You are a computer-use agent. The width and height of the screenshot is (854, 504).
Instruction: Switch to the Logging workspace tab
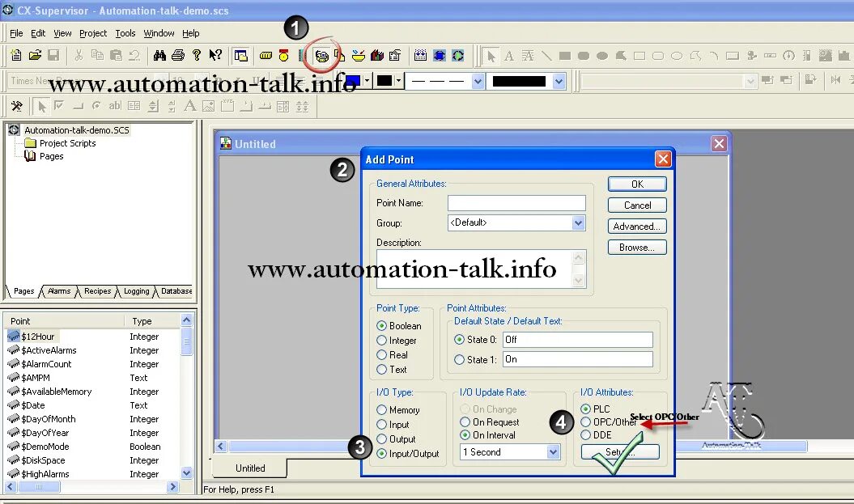136,291
